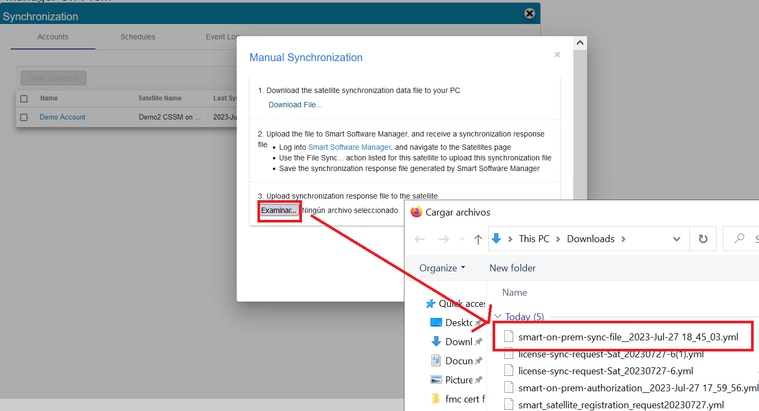Click the New folder button
The width and height of the screenshot is (759, 411).
click(x=512, y=268)
